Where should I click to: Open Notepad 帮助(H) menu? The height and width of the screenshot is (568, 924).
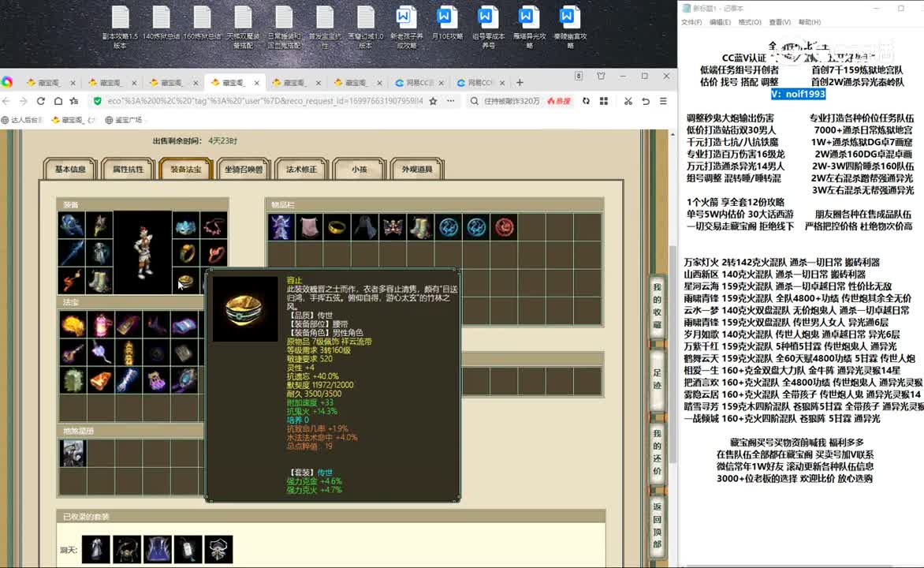(x=809, y=22)
